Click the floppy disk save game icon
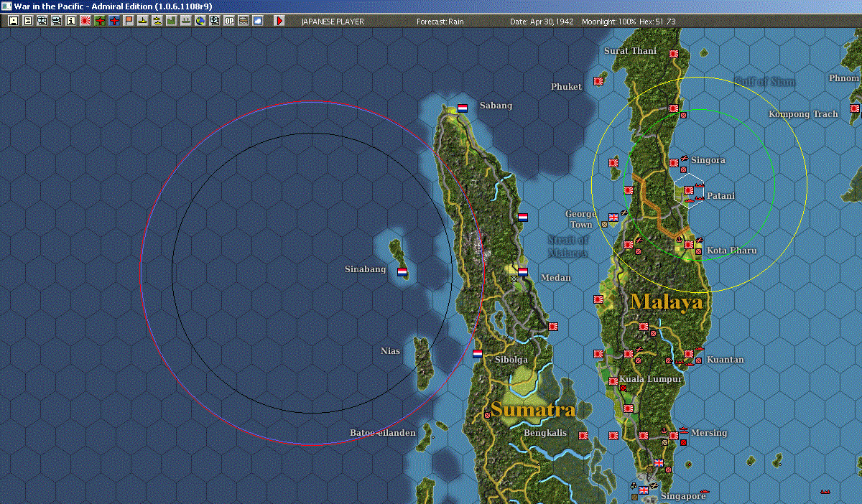 click(13, 21)
